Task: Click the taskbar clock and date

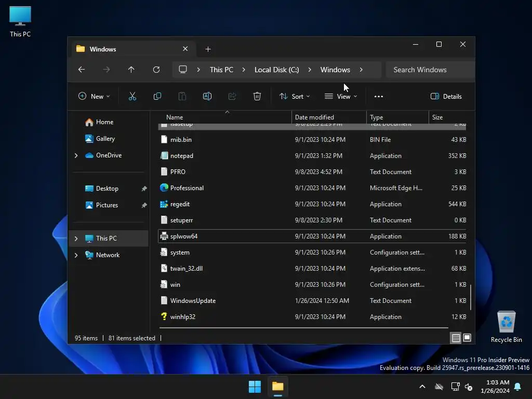Action: [x=495, y=387]
